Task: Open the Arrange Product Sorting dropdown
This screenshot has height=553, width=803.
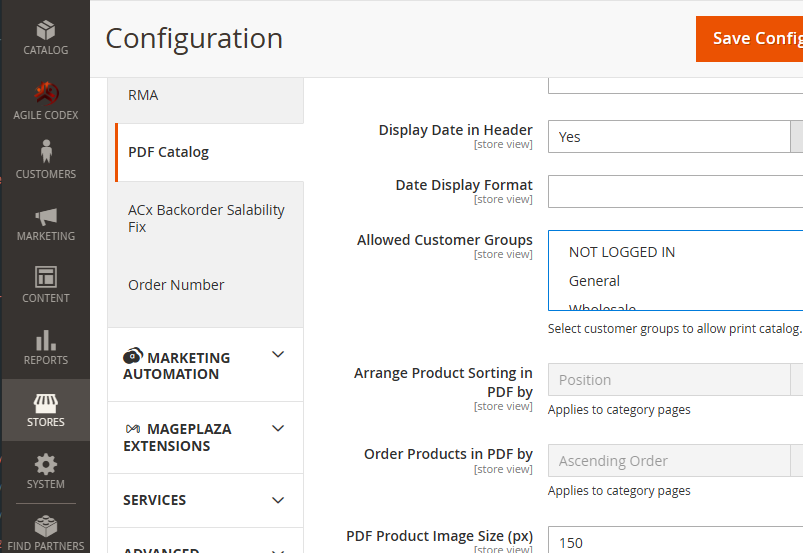Action: point(675,379)
